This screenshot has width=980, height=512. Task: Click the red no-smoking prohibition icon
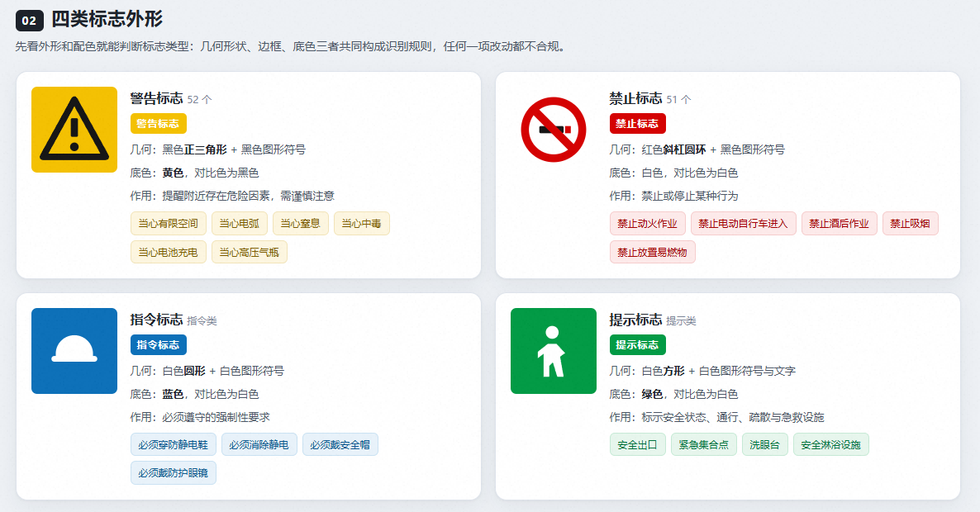coord(554,130)
